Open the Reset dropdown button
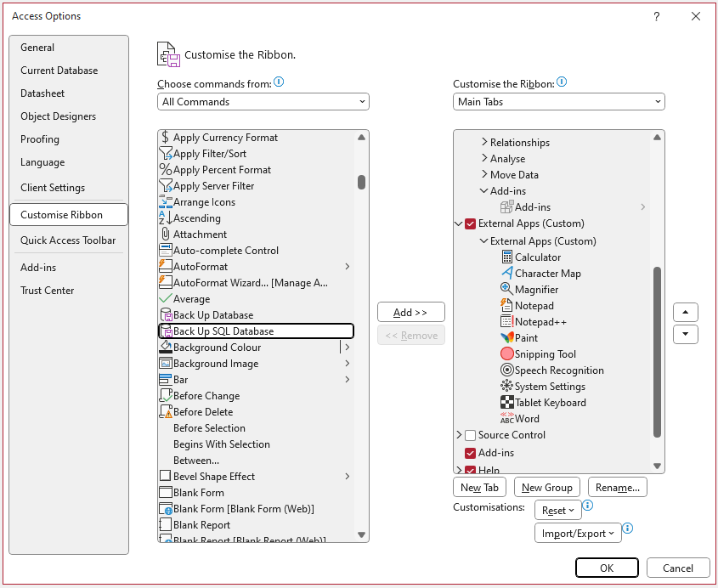This screenshot has width=718, height=588. [x=557, y=510]
